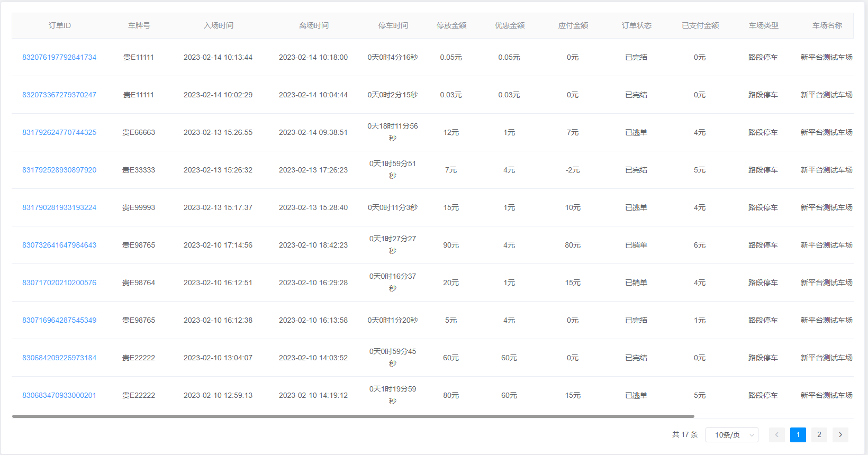Screen dimensions: 868x455
Task: Open order 832073367279370247
Action: tap(59, 95)
